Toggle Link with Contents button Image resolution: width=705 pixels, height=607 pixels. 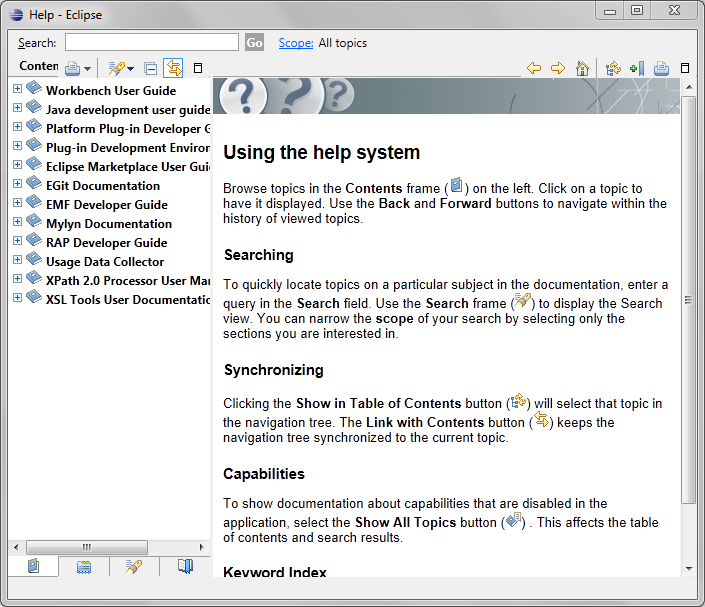(174, 68)
